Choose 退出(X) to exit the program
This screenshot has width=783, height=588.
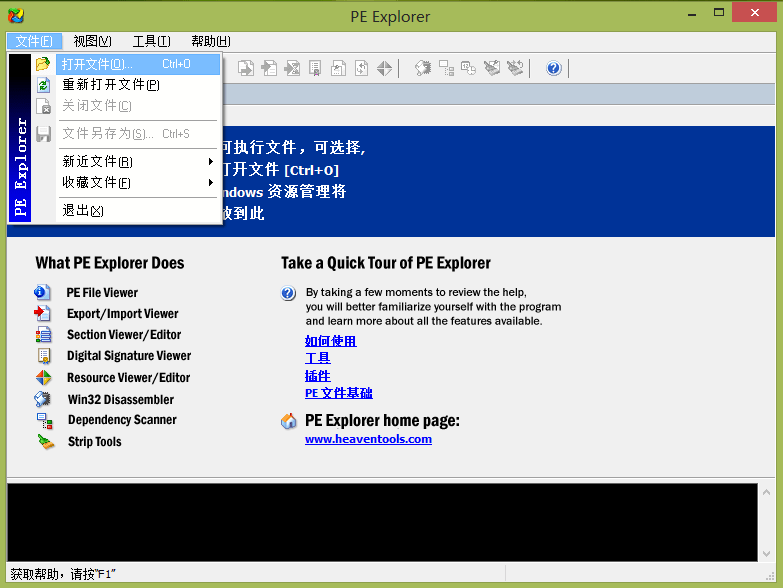[x=138, y=210]
